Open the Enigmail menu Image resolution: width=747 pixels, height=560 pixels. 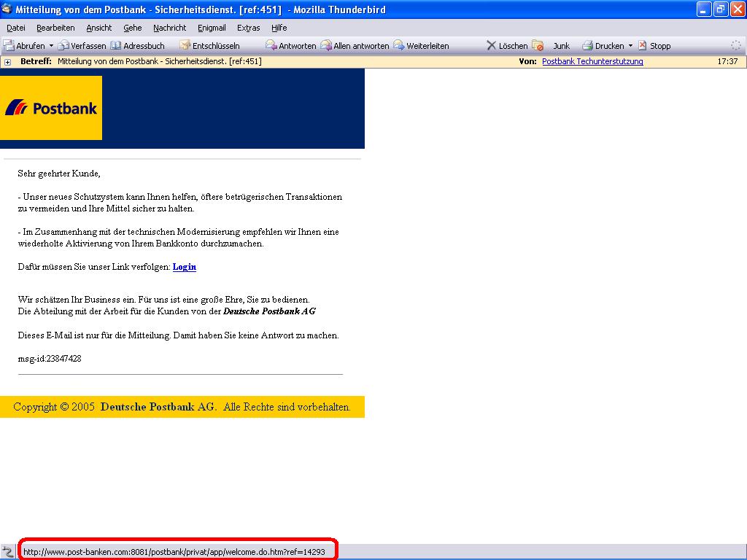pos(212,28)
